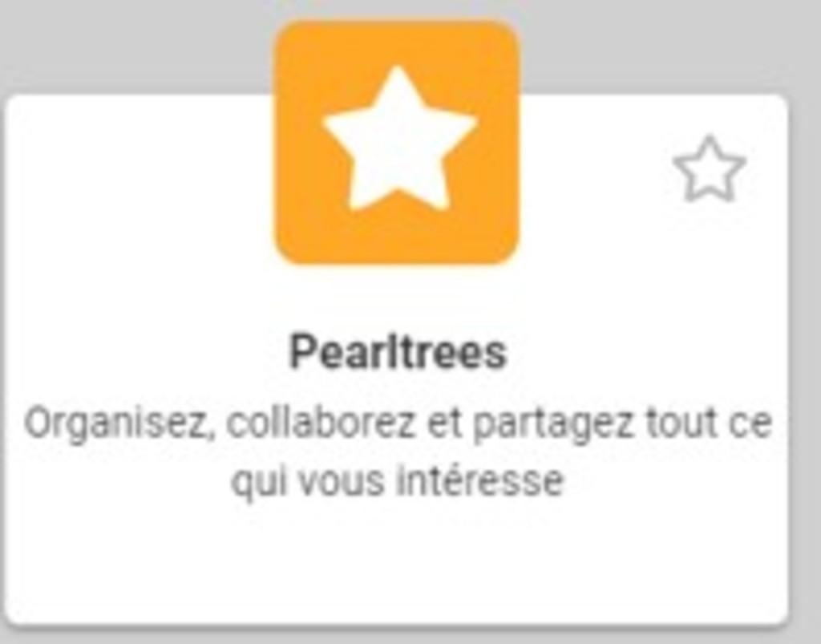Viewport: 821px width, 644px height.
Task: Add Pearltrees to favorites with gray star
Action: tap(709, 170)
